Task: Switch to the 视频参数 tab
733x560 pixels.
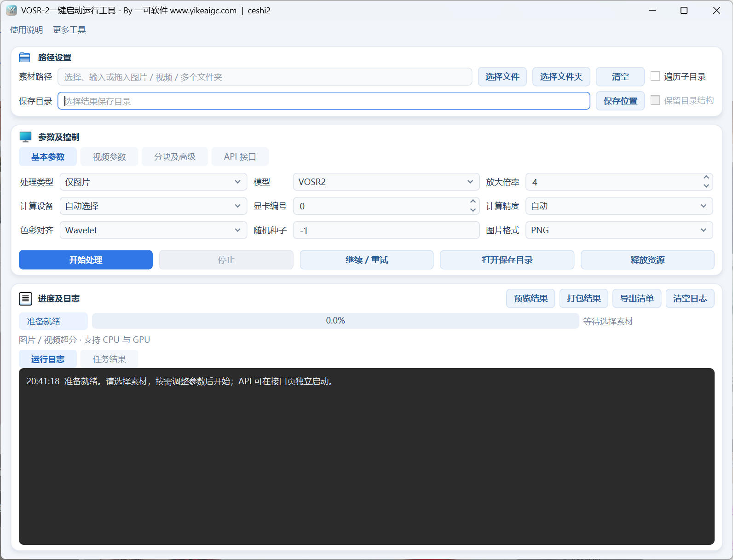Action: 110,157
